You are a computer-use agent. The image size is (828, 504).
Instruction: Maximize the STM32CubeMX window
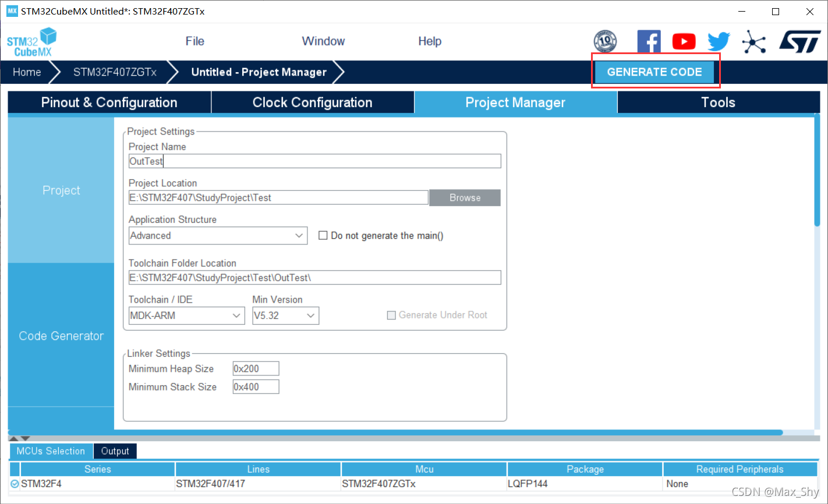click(776, 12)
